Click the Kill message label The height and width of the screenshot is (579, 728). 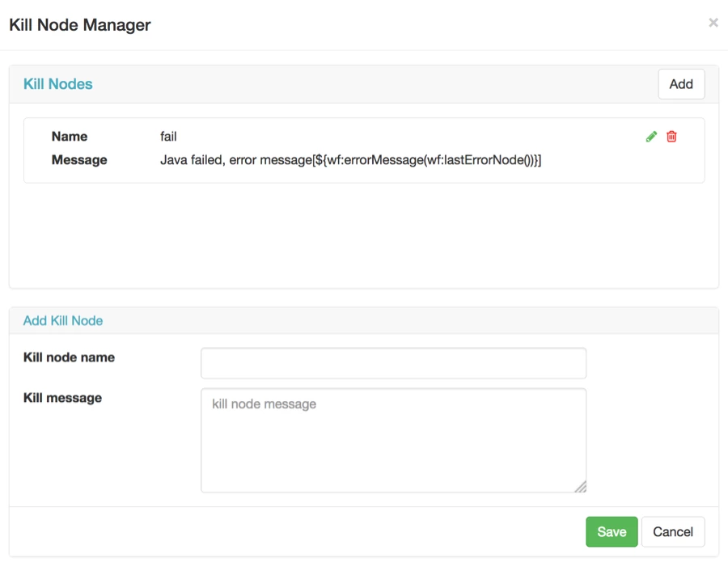click(x=62, y=398)
